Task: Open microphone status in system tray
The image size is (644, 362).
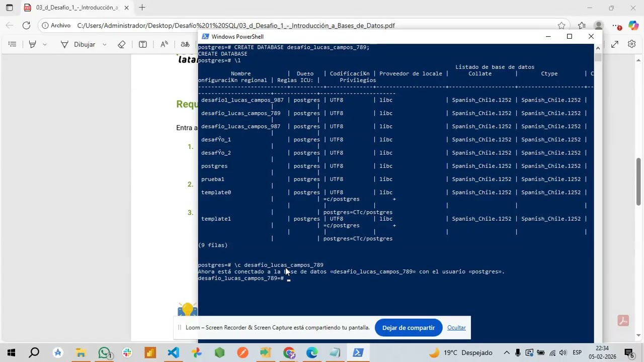Action: pos(518,353)
